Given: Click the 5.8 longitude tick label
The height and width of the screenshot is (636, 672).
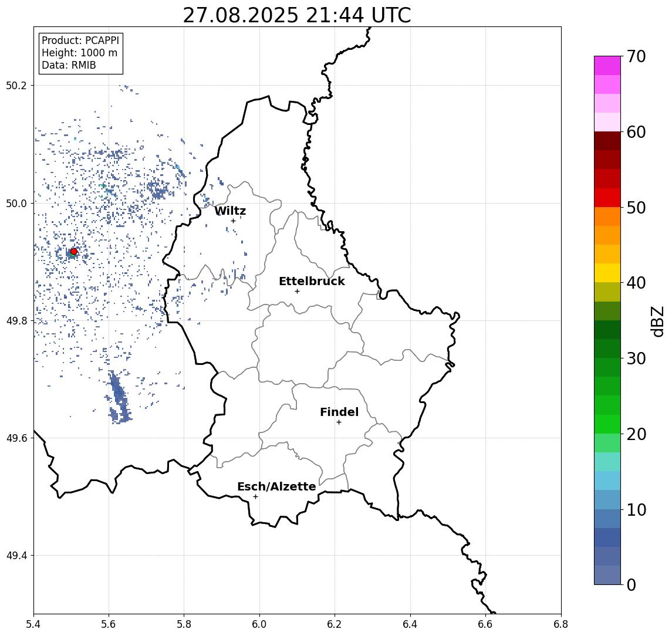Looking at the screenshot, I should click(x=184, y=624).
